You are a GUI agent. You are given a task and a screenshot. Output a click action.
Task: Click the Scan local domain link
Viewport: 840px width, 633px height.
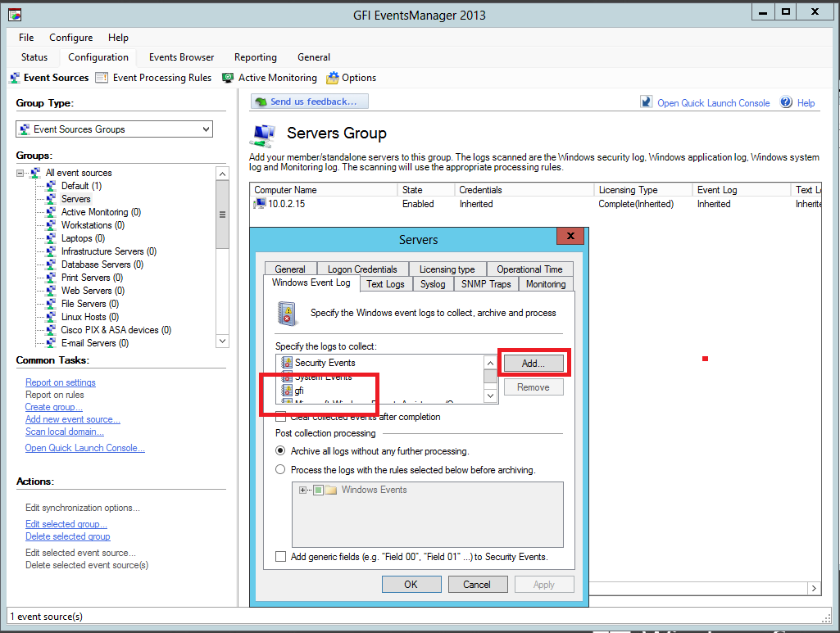click(64, 432)
